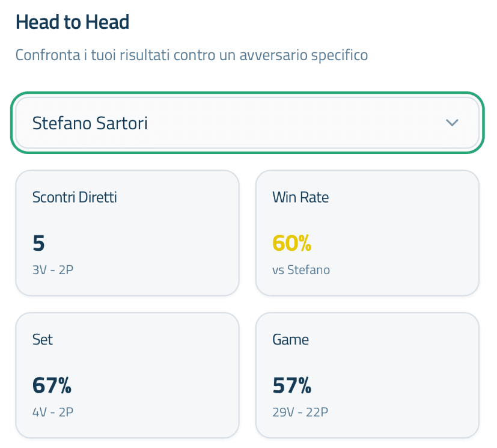Click the '4V - 2P' set record
Image resolution: width=497 pixels, height=448 pixels.
[53, 412]
